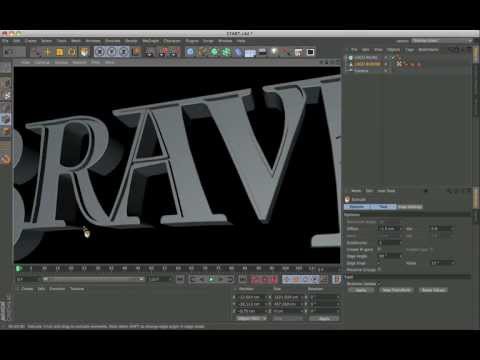The height and width of the screenshot is (360, 480).
Task: Click the Floor environment icon
Action: [x=250, y=52]
